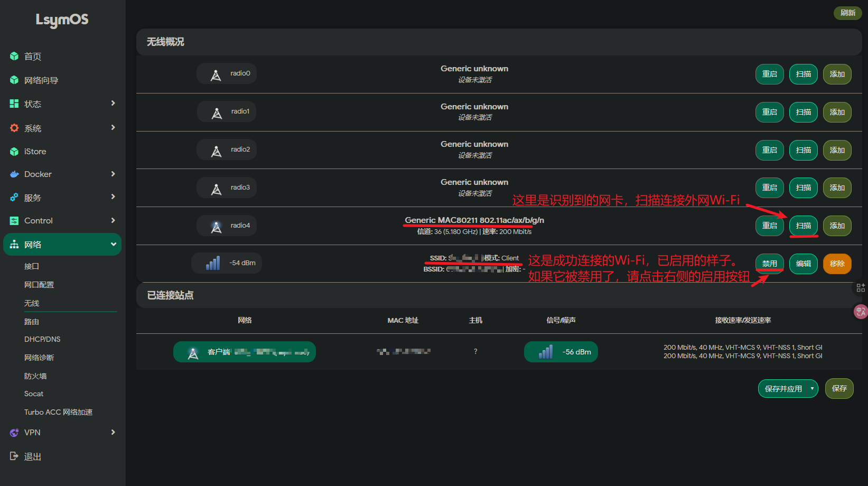This screenshot has width=868, height=486.
Task: Click the Docker whale icon
Action: tap(14, 174)
